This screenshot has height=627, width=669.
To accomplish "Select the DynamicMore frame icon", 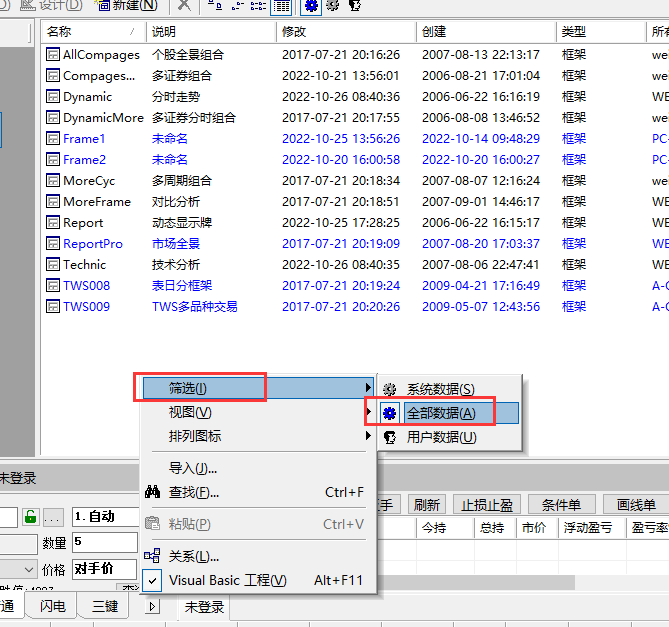I will (52, 117).
